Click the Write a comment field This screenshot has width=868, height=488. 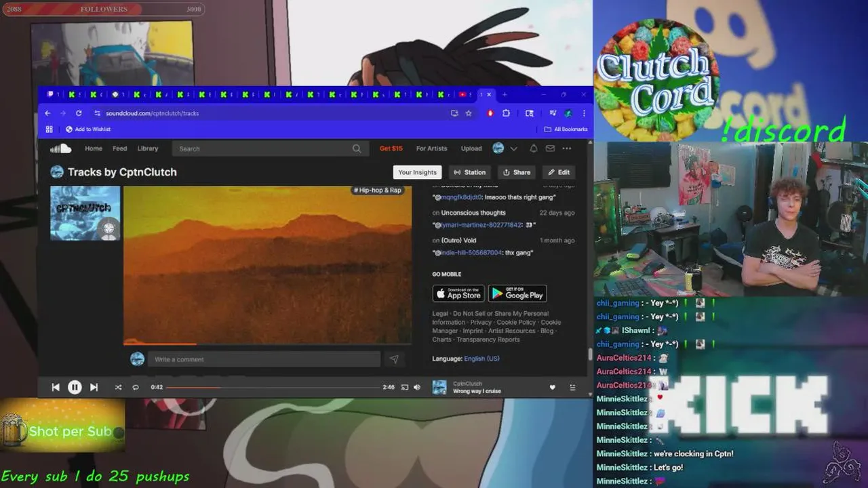264,359
